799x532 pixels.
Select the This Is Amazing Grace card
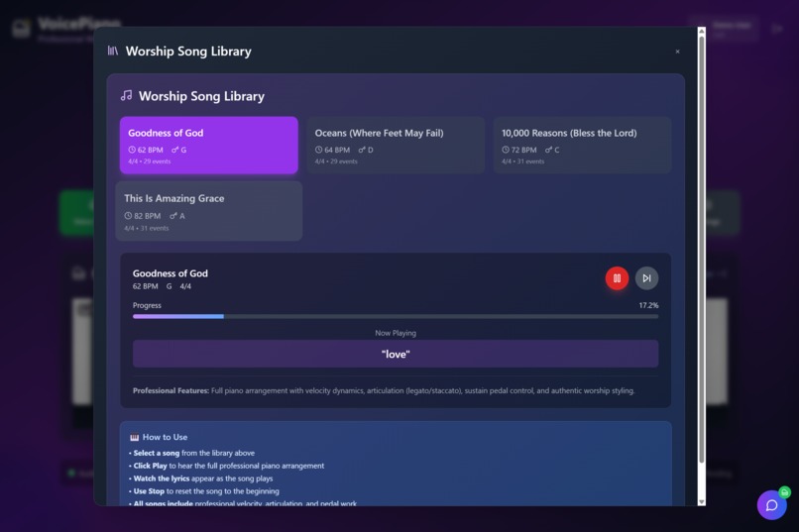click(209, 211)
